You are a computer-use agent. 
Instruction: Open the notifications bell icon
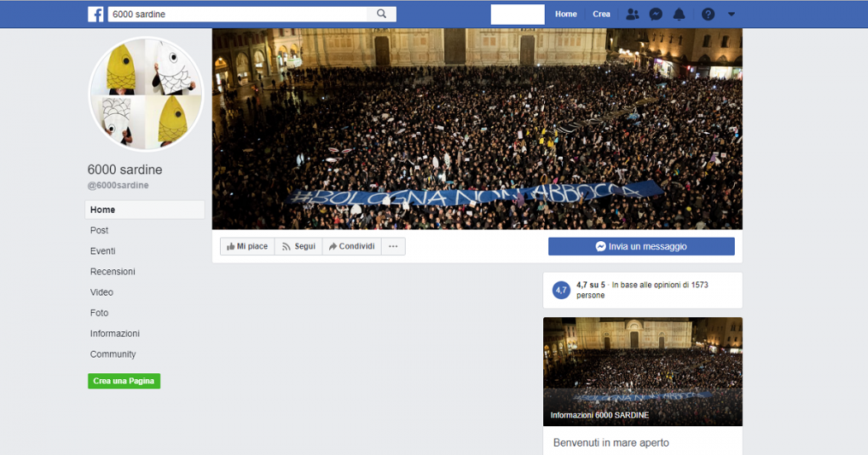point(679,14)
